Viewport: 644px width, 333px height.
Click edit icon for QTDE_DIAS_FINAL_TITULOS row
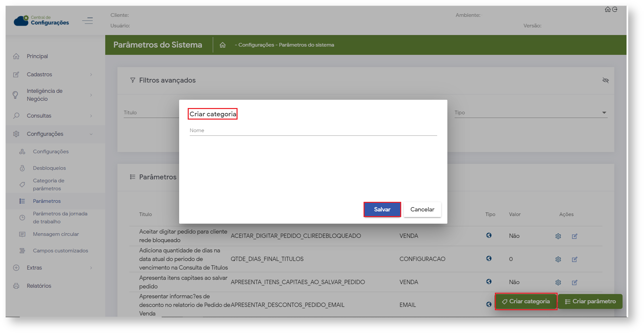(x=574, y=259)
